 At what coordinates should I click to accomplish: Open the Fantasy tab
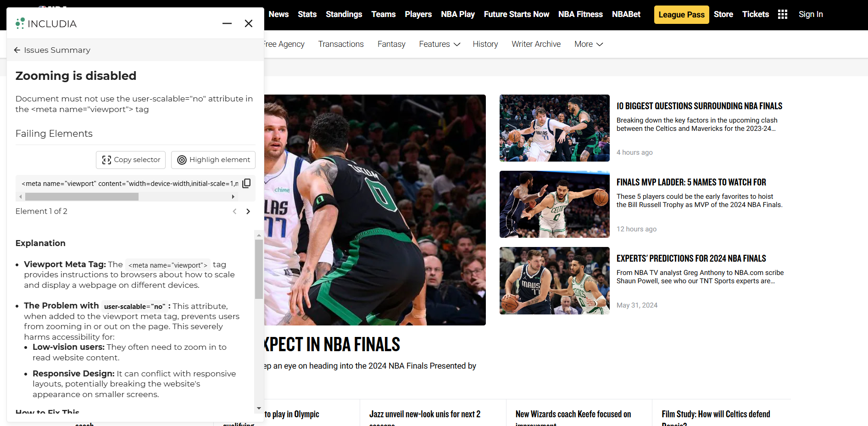391,44
